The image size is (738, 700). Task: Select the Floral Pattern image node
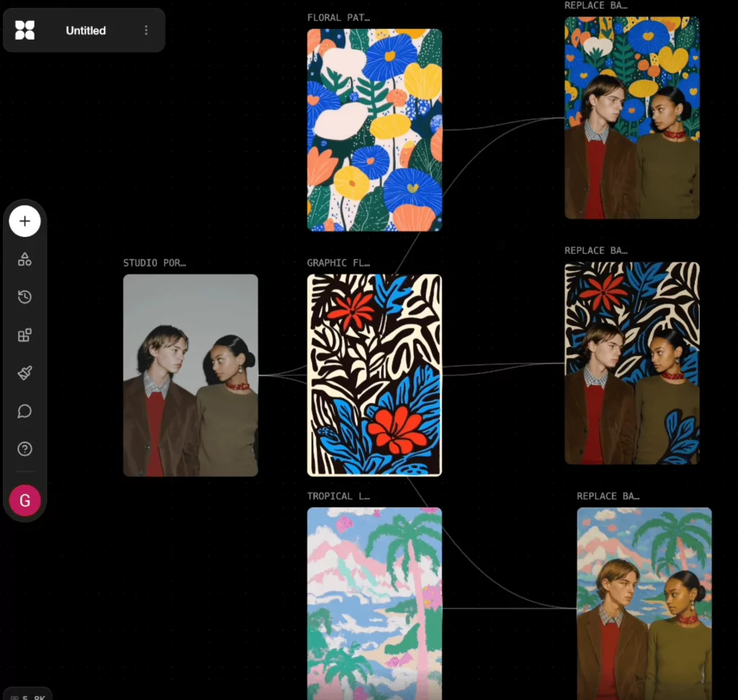coord(374,130)
